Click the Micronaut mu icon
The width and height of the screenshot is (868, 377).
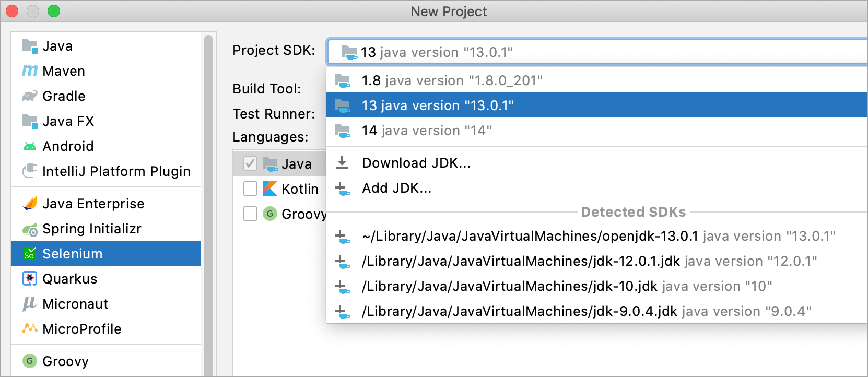(x=30, y=304)
